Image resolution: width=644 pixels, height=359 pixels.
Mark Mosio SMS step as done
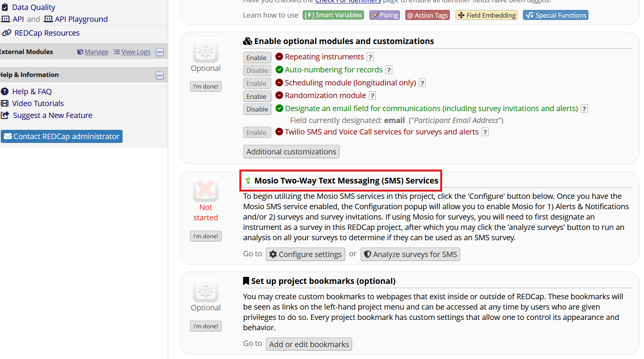(x=206, y=236)
